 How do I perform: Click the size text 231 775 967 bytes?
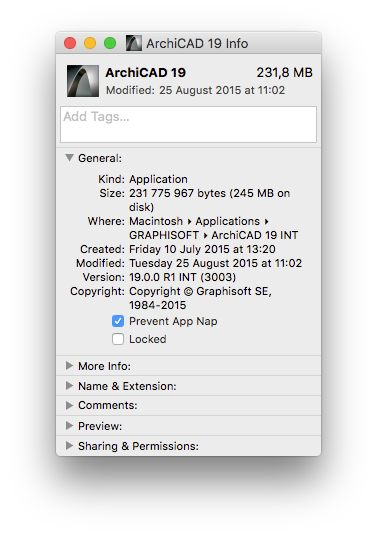tap(177, 193)
